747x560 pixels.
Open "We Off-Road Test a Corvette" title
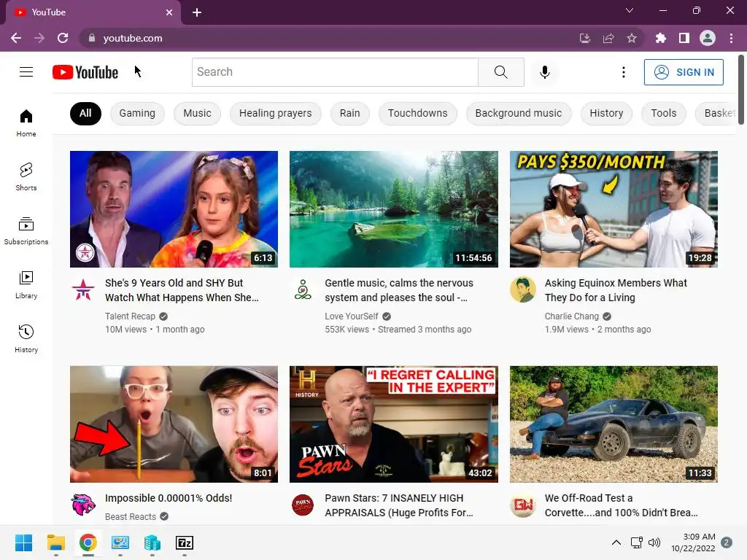click(x=622, y=505)
